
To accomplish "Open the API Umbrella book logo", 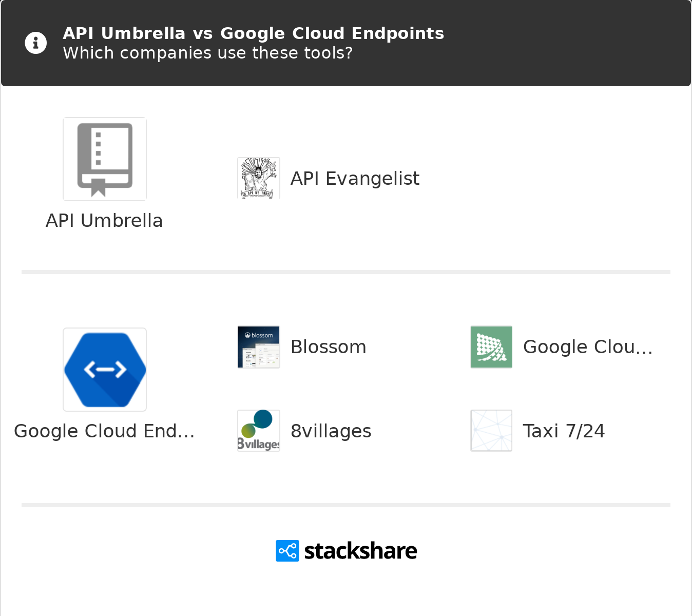I will [105, 159].
